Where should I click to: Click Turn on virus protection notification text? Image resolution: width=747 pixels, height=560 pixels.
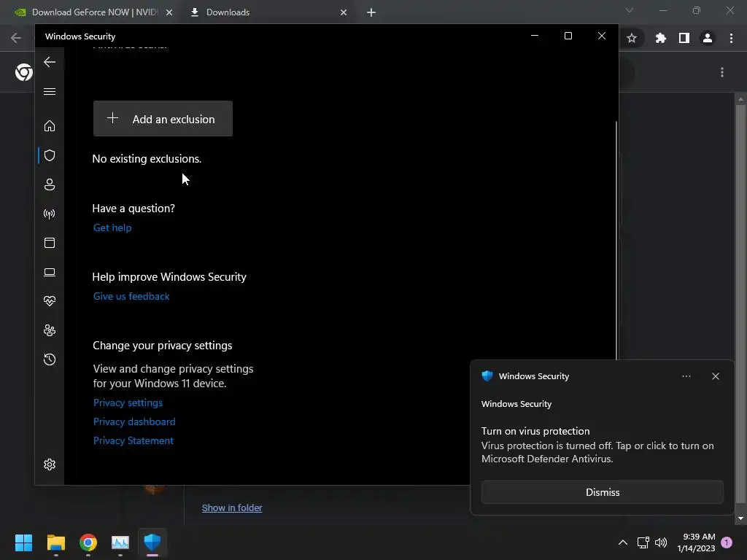coord(535,431)
